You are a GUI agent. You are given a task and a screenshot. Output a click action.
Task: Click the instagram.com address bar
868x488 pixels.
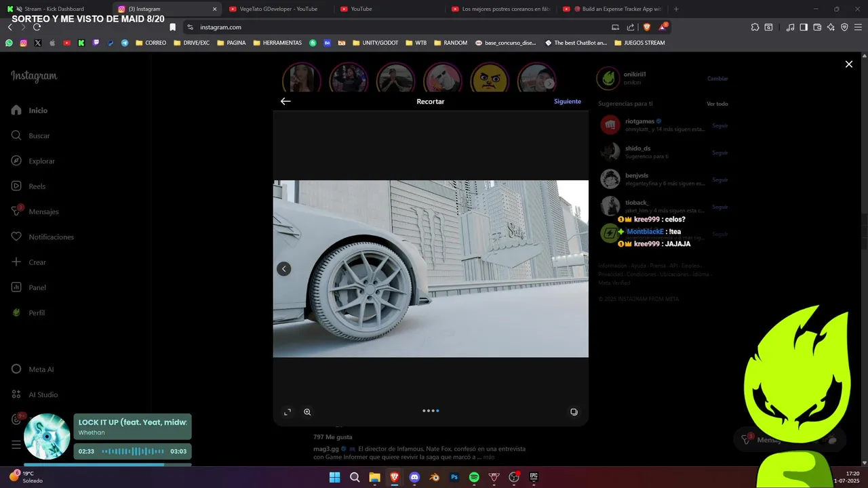point(400,27)
